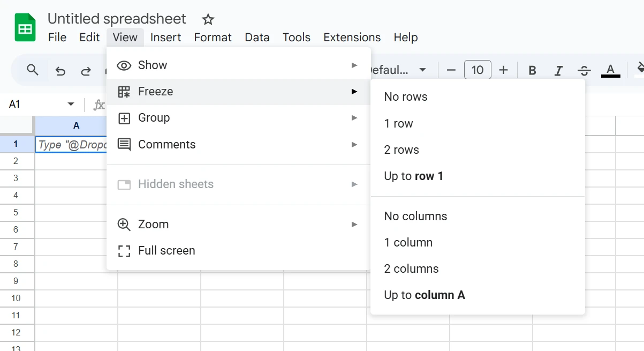Screen dimensions: 644x351
Task: Increase font size with plus button
Action: [503, 70]
